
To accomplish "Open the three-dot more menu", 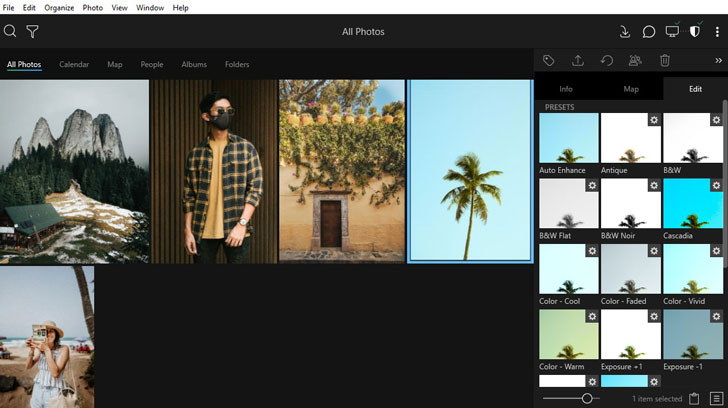I will coord(717,32).
